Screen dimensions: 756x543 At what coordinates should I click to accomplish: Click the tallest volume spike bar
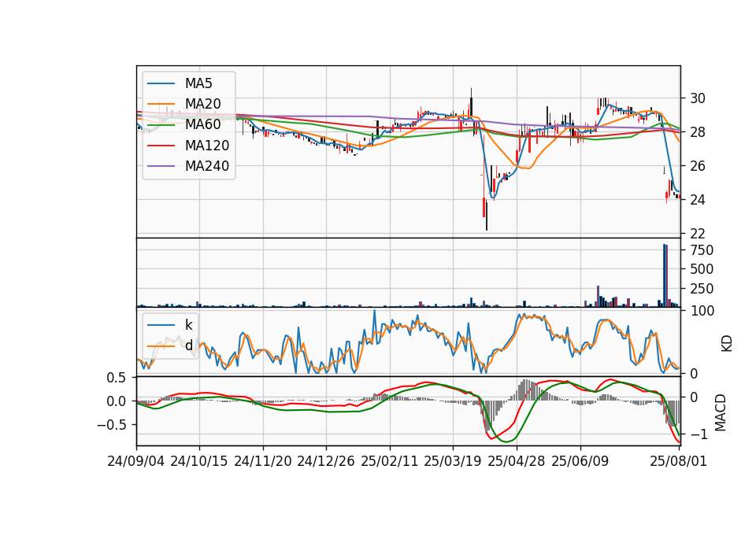(665, 275)
